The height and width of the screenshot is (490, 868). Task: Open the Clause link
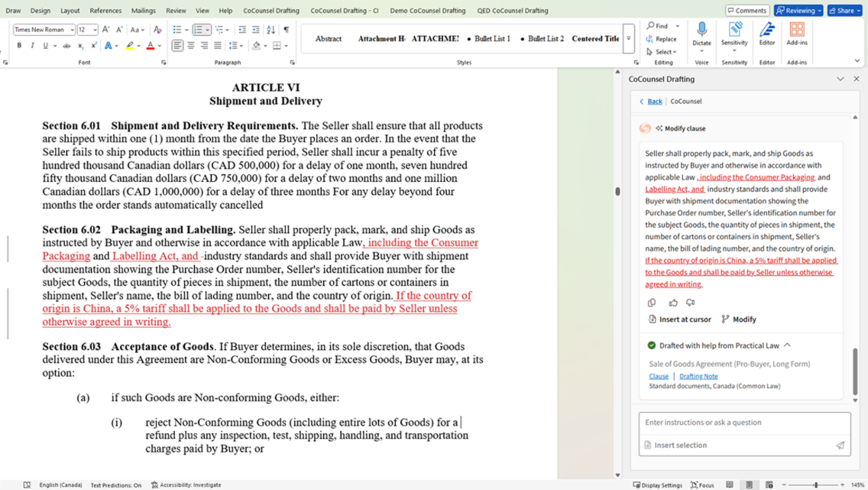[x=658, y=376]
